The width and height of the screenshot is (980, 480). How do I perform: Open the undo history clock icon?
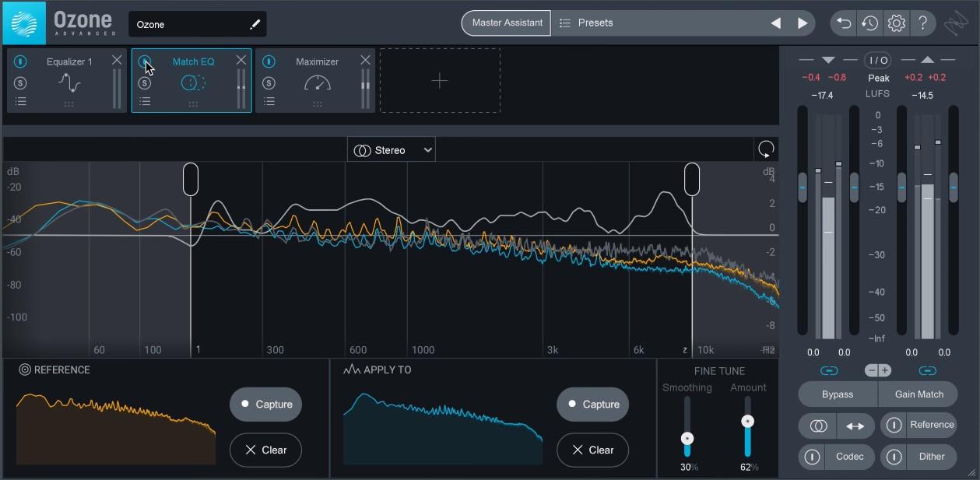(869, 23)
